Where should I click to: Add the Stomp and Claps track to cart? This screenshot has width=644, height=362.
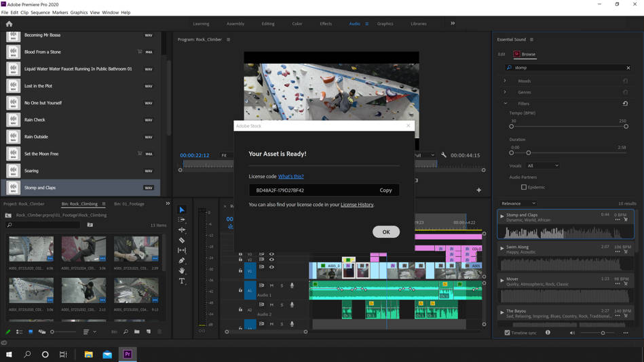[626, 220]
